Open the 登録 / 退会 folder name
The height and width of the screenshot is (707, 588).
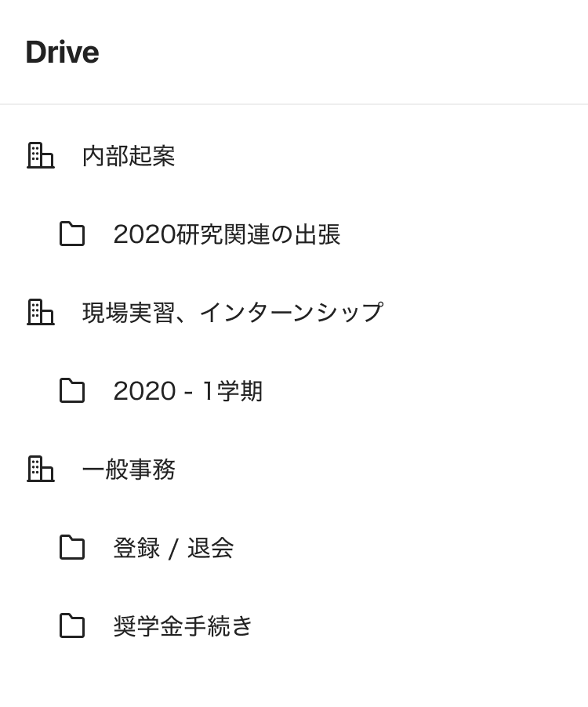[173, 548]
